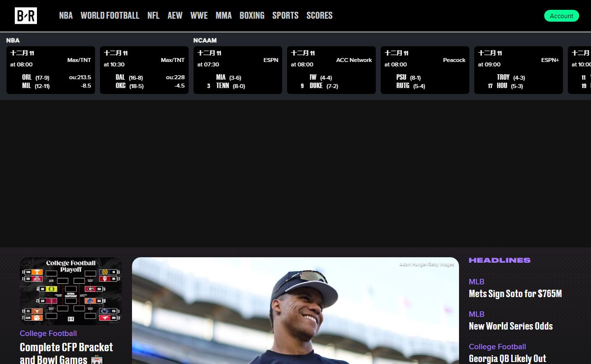This screenshot has height=364, width=591.
Task: Select AEW in the navigation bar
Action: coord(175,16)
